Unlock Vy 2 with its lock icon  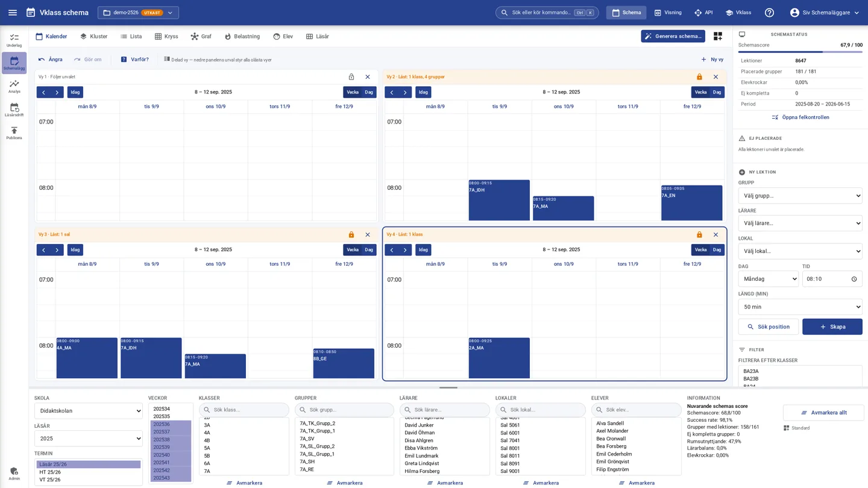699,77
